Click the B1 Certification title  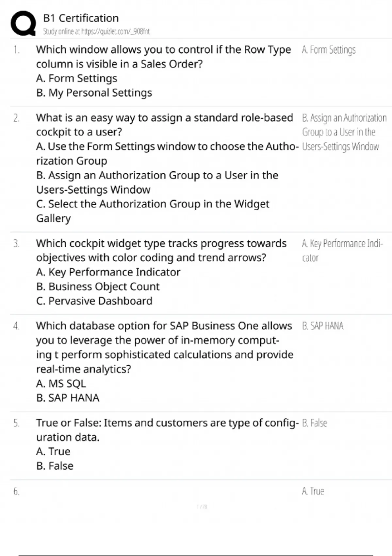(81, 18)
